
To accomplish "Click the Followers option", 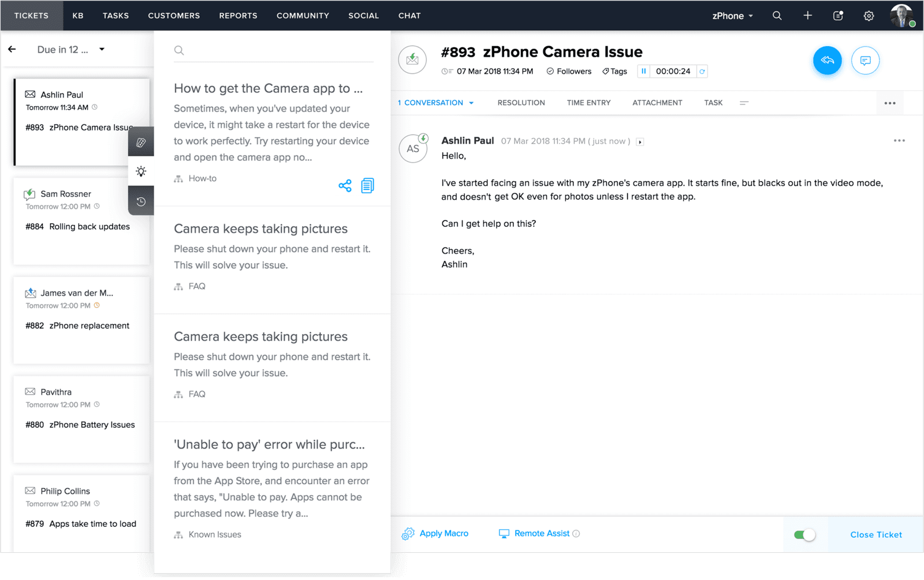I will (x=569, y=72).
